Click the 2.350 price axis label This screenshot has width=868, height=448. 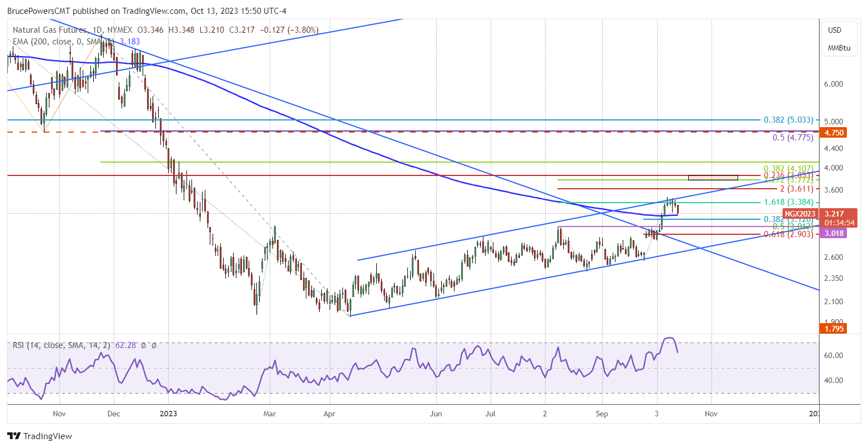[x=834, y=278]
